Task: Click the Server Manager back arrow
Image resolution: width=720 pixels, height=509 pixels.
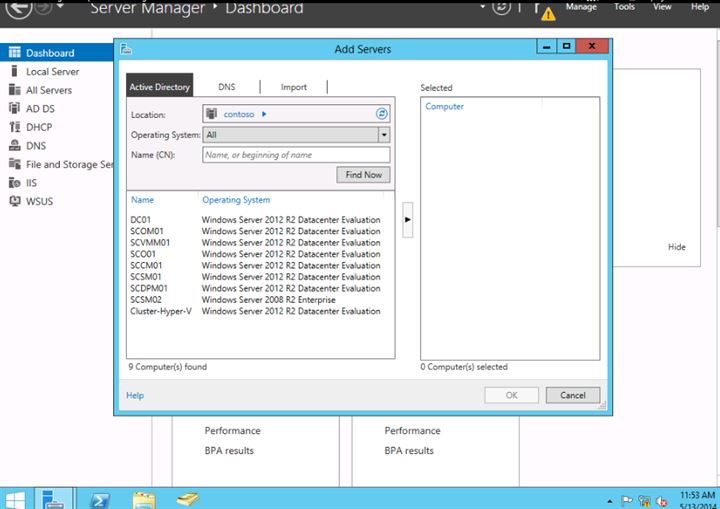Action: (19, 7)
